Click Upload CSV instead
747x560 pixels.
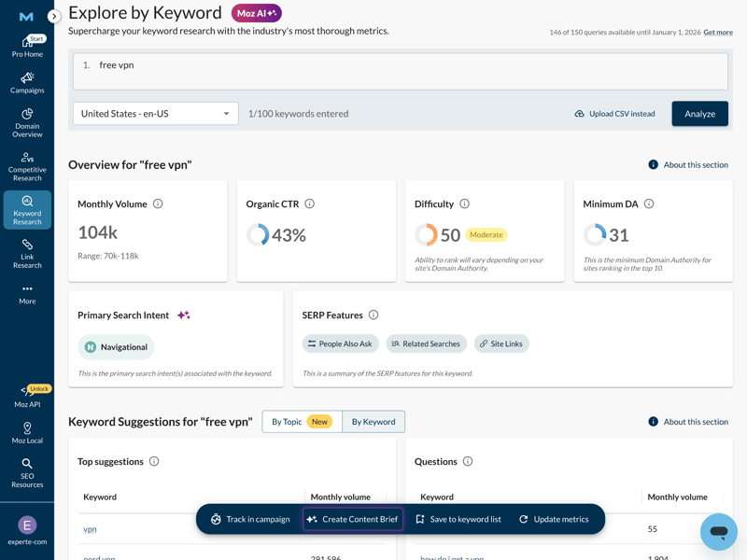614,114
